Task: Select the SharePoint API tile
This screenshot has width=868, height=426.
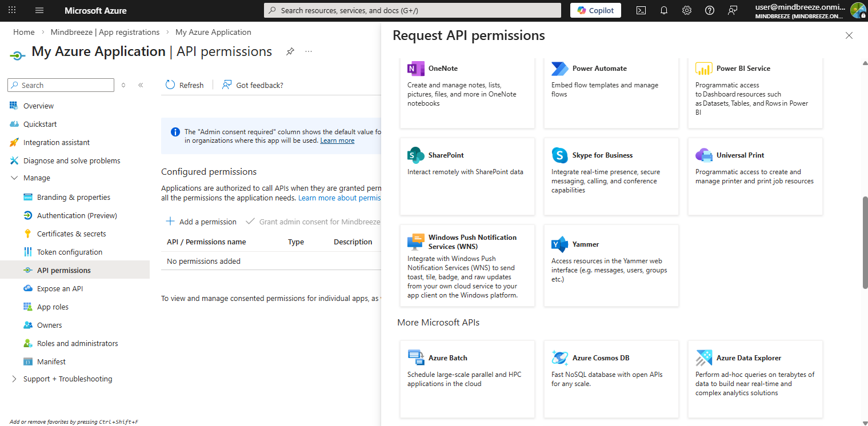Action: click(467, 176)
